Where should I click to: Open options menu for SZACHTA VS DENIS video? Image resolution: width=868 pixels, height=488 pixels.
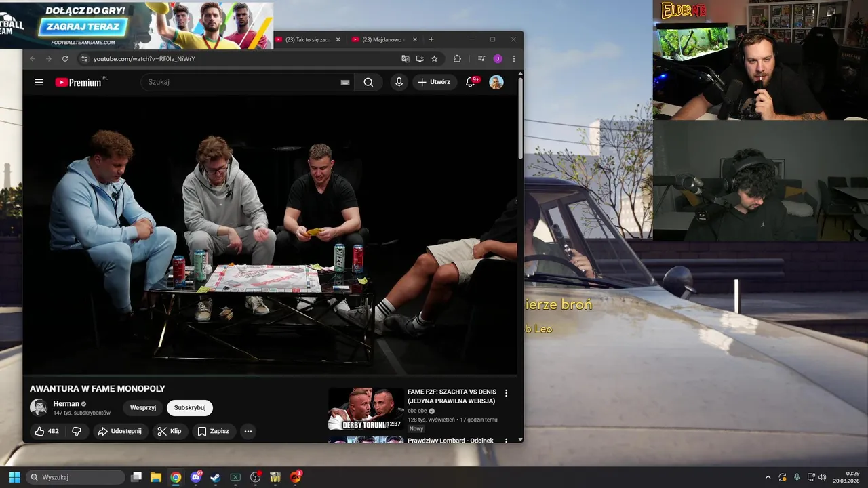coord(506,393)
